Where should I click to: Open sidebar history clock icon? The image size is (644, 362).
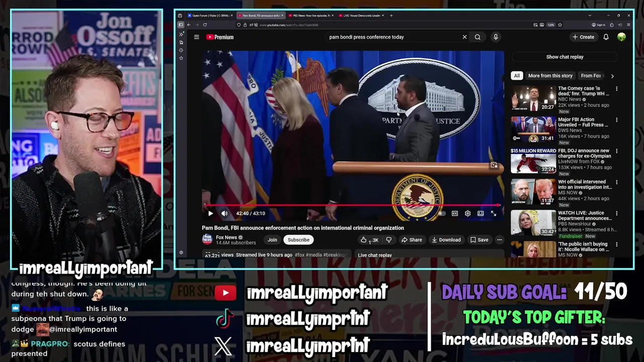point(181,50)
